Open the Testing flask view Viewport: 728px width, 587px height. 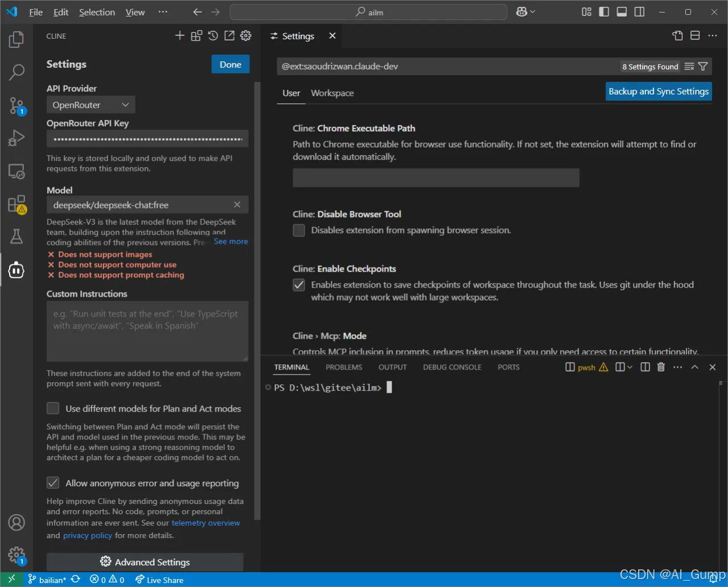point(17,236)
